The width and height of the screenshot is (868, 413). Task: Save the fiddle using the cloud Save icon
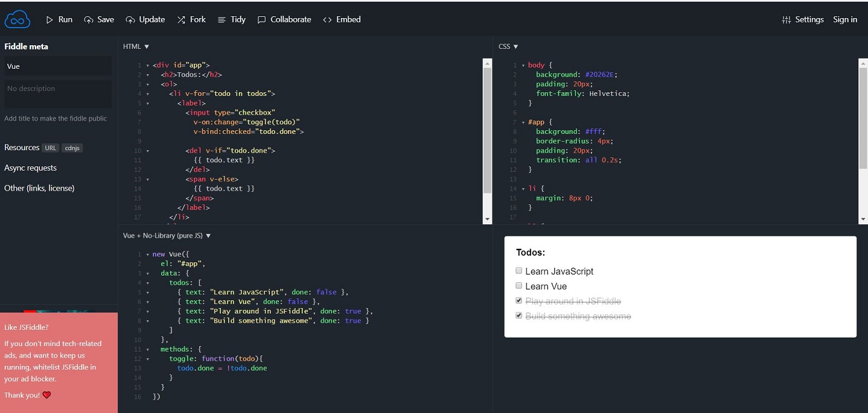pos(89,20)
